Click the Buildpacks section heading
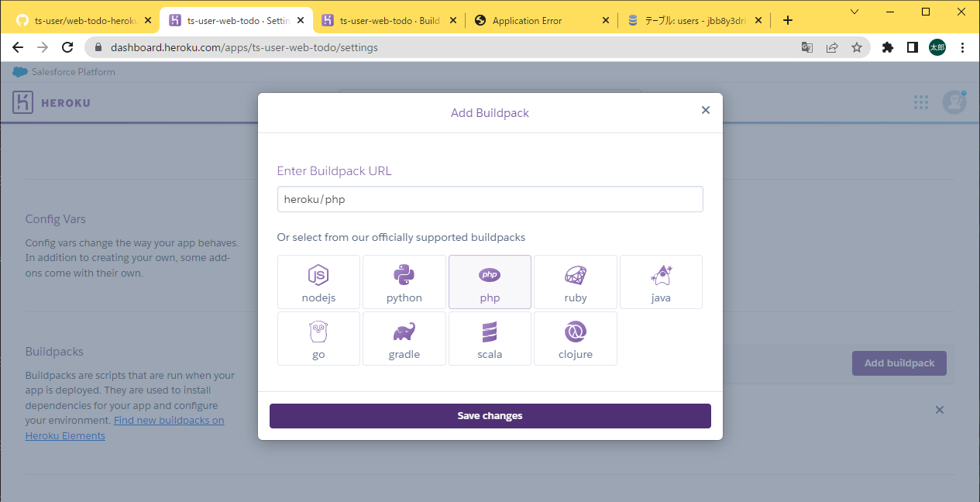Viewport: 980px width, 502px height. (54, 352)
